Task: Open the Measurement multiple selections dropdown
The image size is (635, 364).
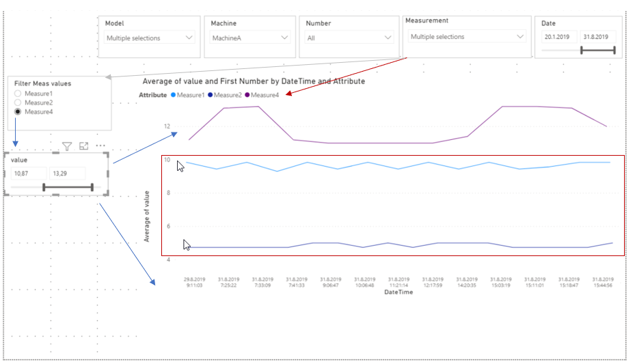Action: coord(467,37)
